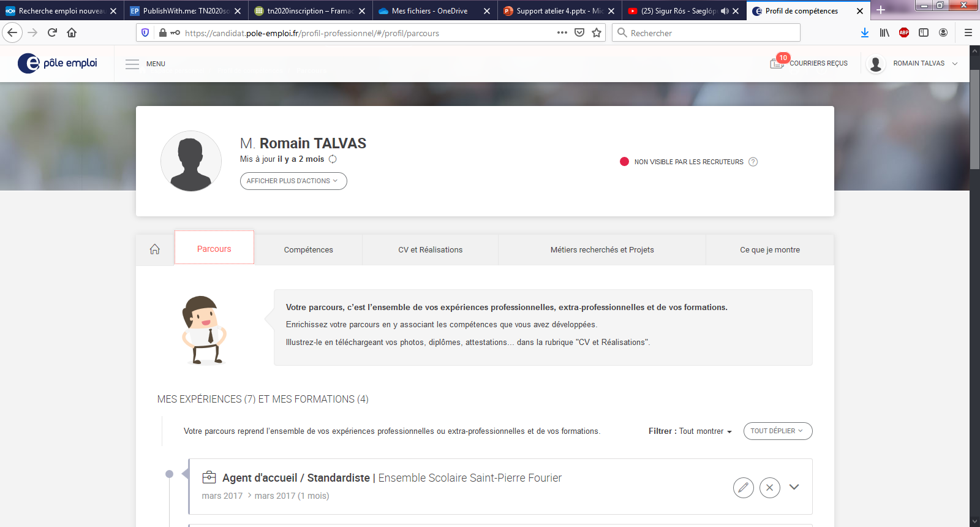Open help icon beside recruiter visibility status
Viewport: 980px width, 527px height.
click(x=753, y=162)
